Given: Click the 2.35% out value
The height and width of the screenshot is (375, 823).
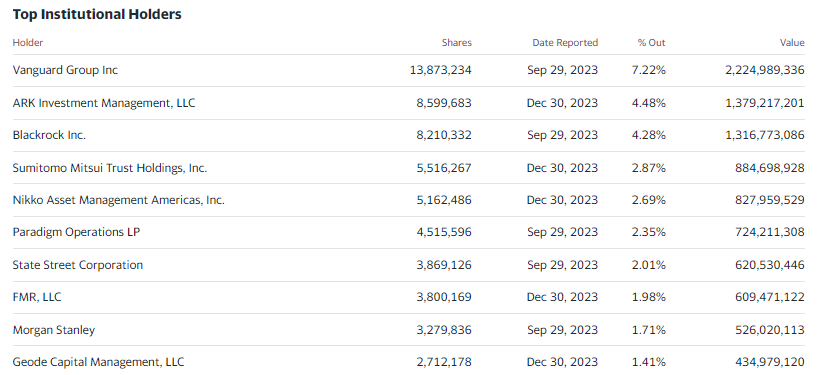Looking at the screenshot, I should [x=649, y=232].
